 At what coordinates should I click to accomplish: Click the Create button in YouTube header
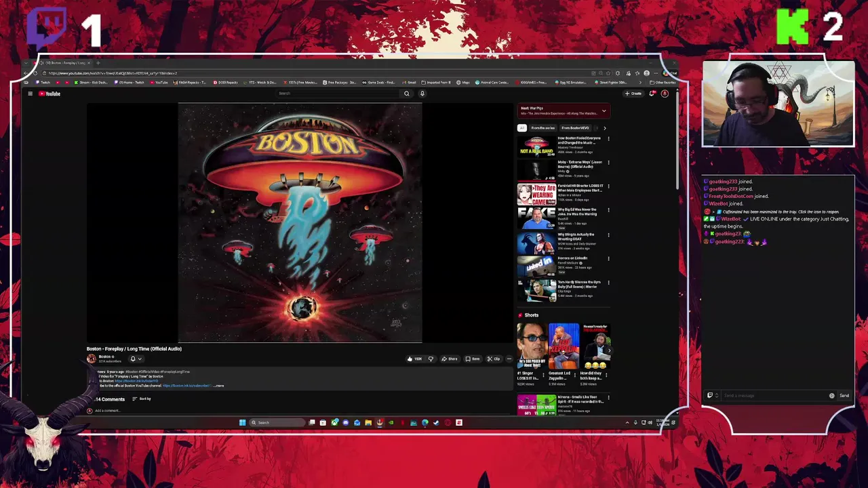633,94
